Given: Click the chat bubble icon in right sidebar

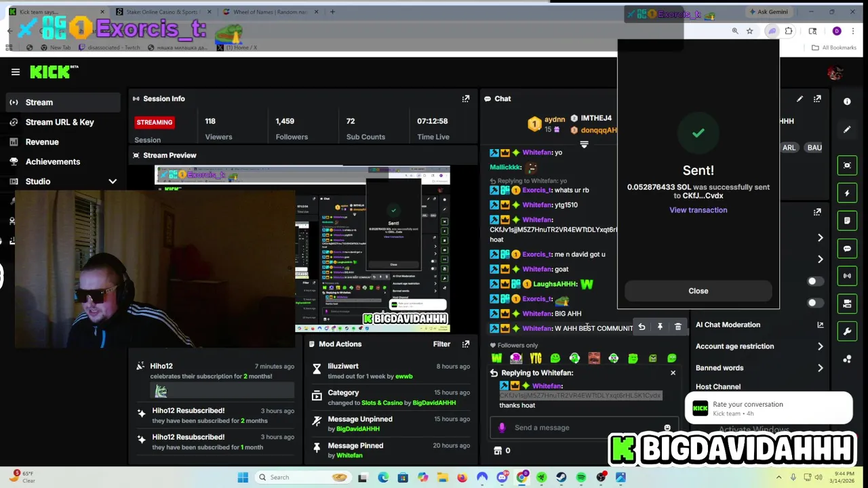Looking at the screenshot, I should pyautogui.click(x=847, y=249).
